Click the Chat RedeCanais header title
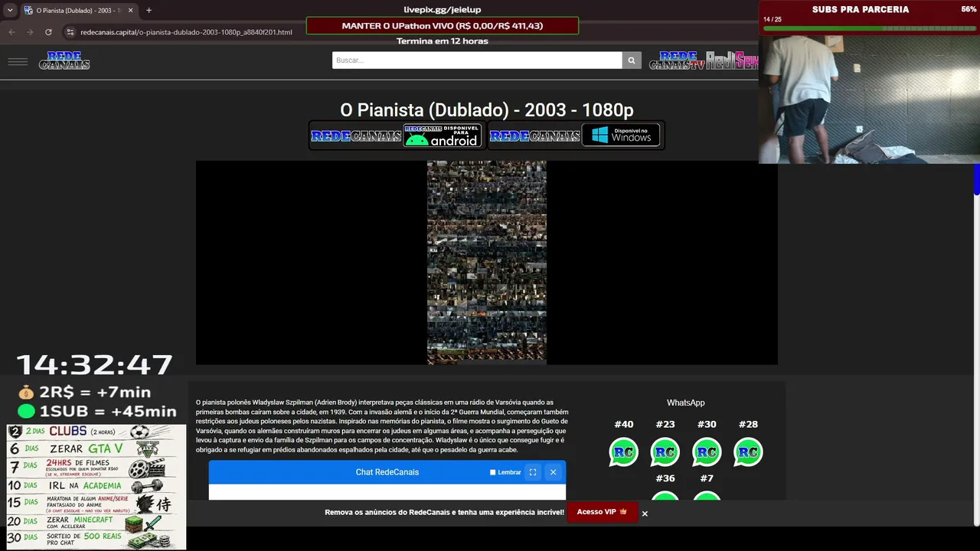 [387, 472]
